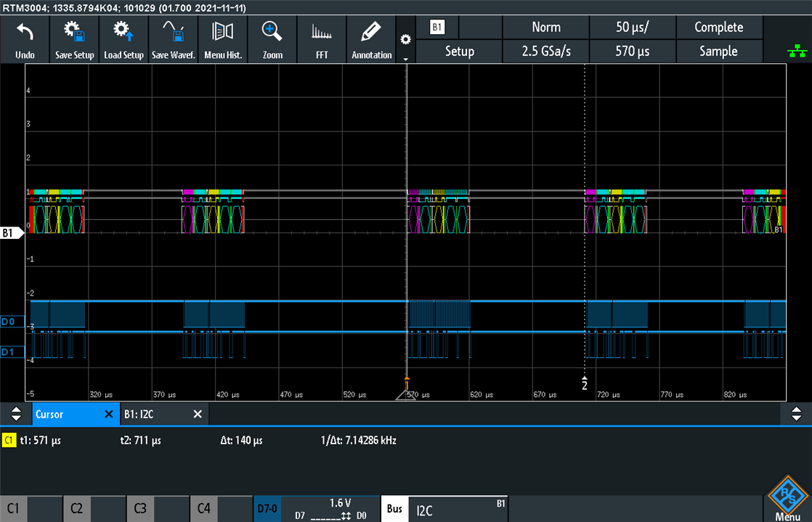Activate the Zoom magnifier tool
Screen dimensions: 812x522
point(272,39)
